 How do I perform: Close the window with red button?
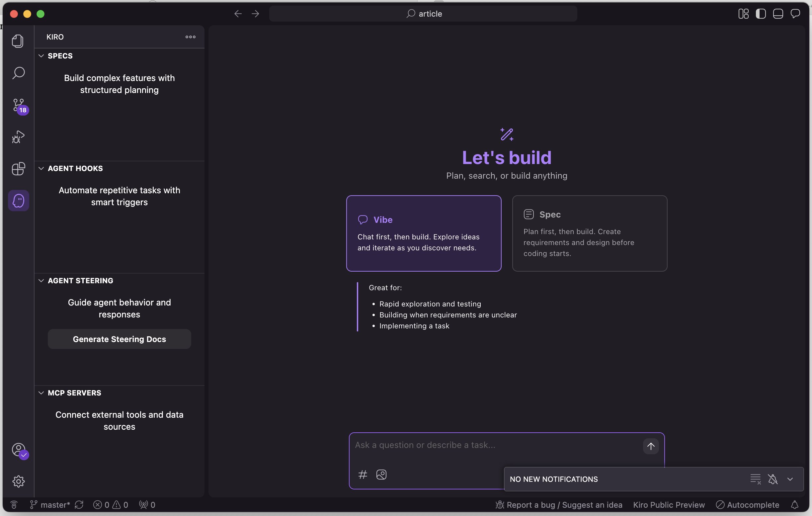pos(14,14)
